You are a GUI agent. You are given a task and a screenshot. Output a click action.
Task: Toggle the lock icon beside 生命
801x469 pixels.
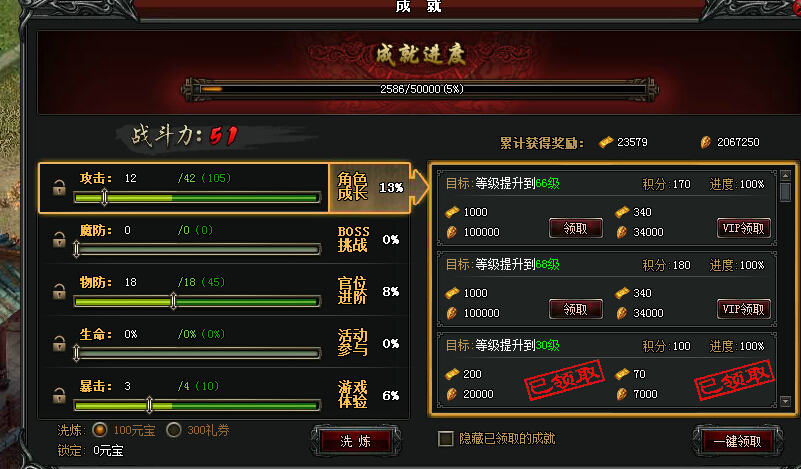point(59,344)
